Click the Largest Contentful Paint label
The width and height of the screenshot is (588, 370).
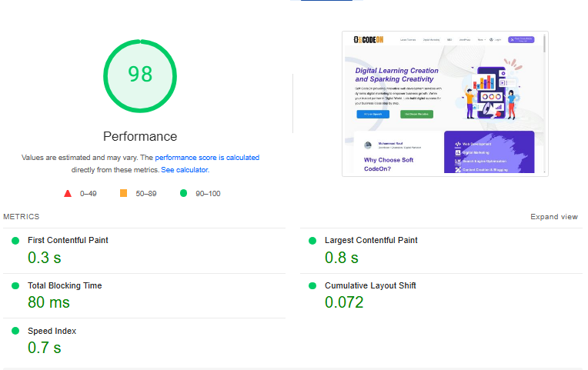[371, 240]
